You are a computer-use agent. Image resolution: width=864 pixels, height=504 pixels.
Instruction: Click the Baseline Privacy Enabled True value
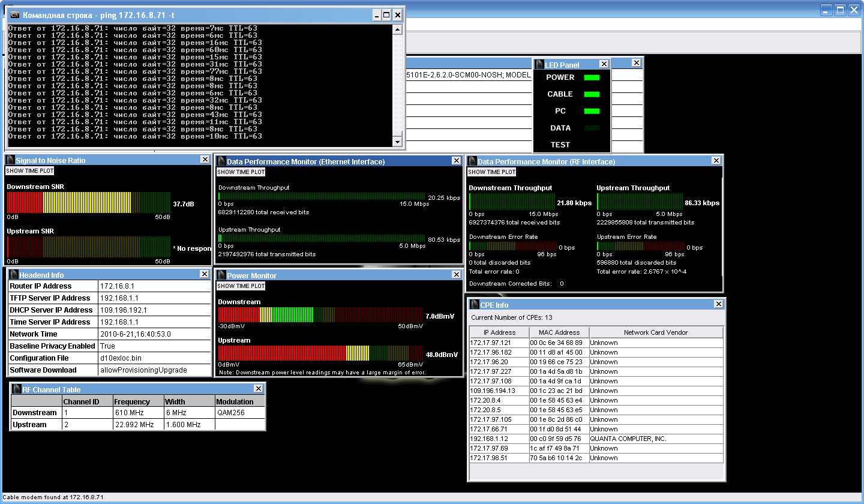tap(154, 346)
